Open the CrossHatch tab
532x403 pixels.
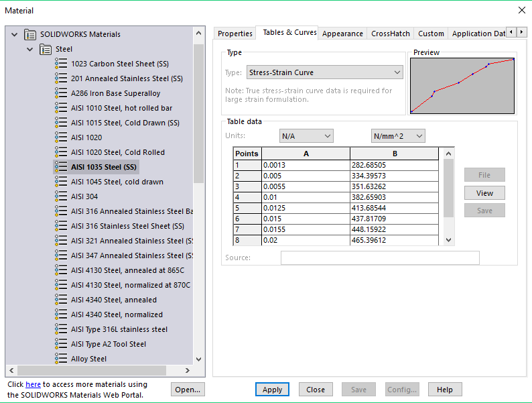[391, 34]
